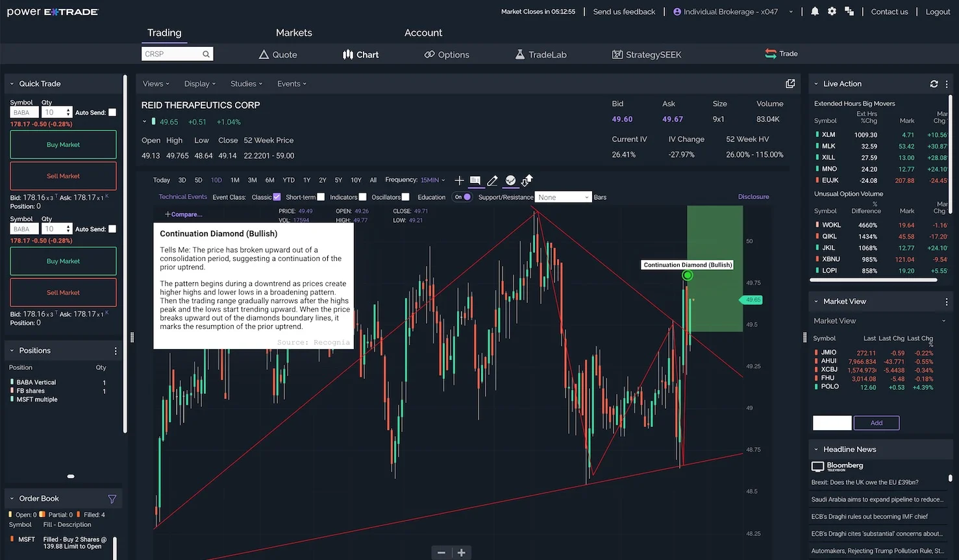Open the Quote view

tap(278, 55)
